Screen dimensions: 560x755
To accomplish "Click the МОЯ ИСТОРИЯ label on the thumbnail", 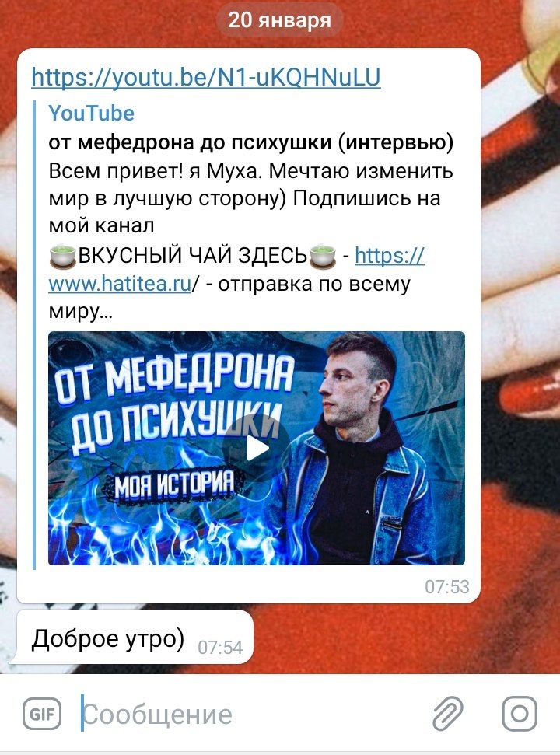I will tap(173, 484).
